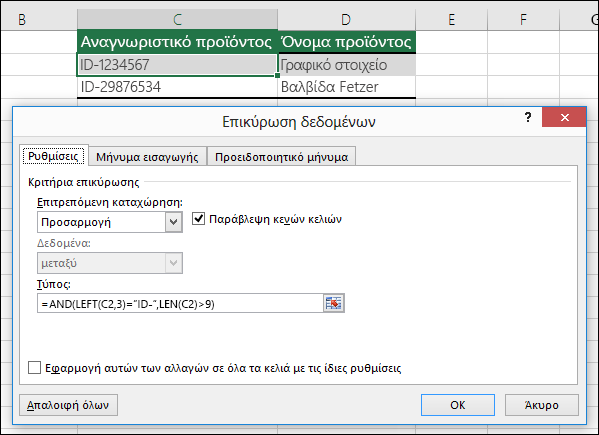599x435 pixels.
Task: Click the range selector icon in the Τύπος field
Action: click(333, 304)
